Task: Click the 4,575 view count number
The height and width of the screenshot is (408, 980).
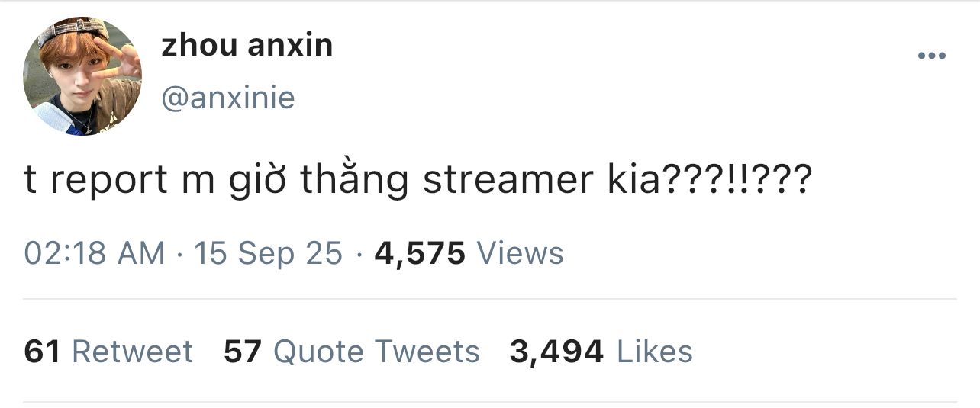Action: point(420,253)
